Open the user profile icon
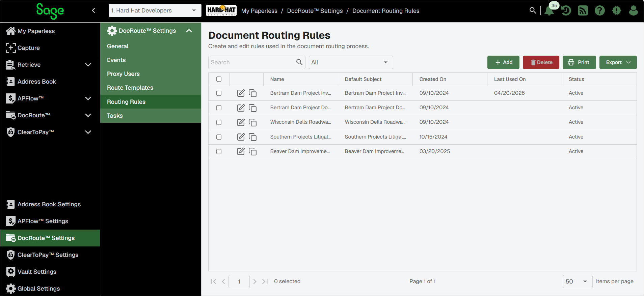644x296 pixels. [634, 11]
